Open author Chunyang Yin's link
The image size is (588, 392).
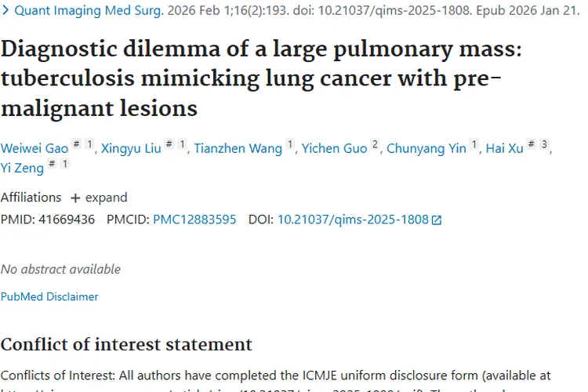[426, 148]
